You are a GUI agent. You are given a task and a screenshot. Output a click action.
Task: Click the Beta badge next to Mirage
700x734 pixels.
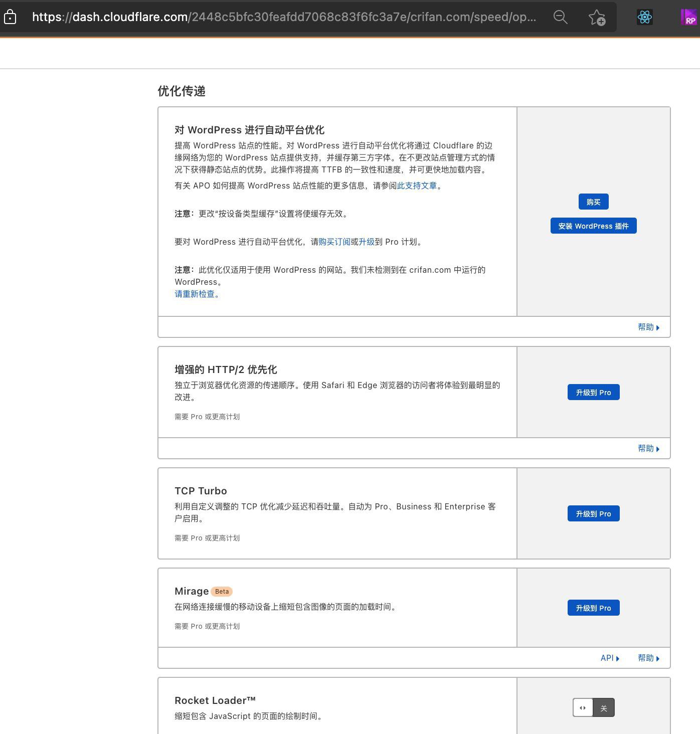pos(222,592)
